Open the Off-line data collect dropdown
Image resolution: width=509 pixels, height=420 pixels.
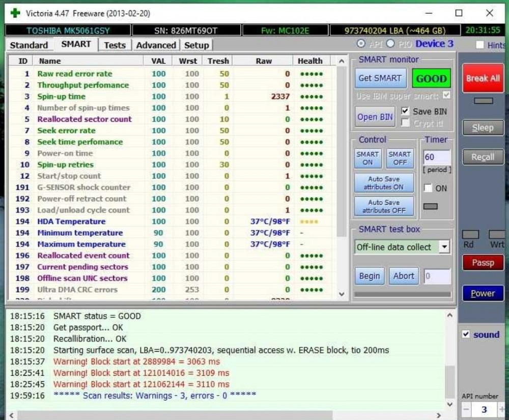tap(444, 247)
